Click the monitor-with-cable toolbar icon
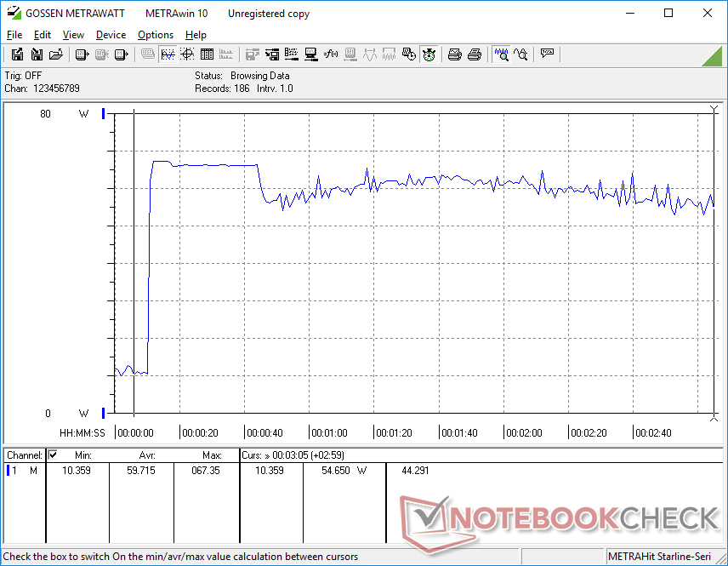Image resolution: width=728 pixels, height=566 pixels. click(311, 54)
